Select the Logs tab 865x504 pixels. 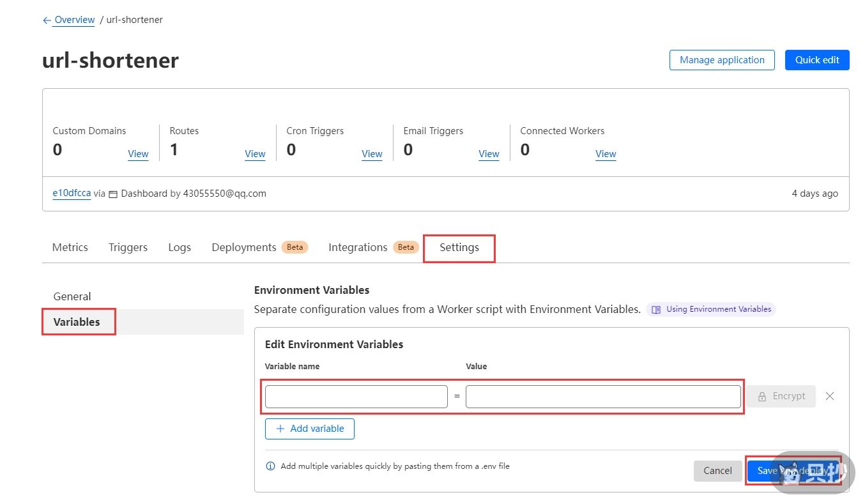pyautogui.click(x=180, y=247)
